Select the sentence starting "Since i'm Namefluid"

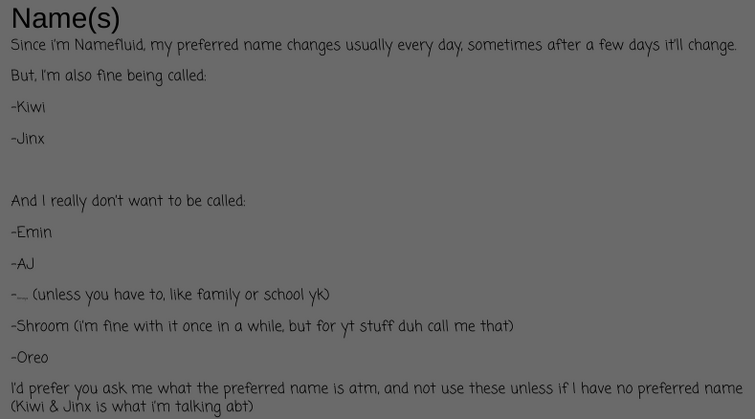pos(374,45)
